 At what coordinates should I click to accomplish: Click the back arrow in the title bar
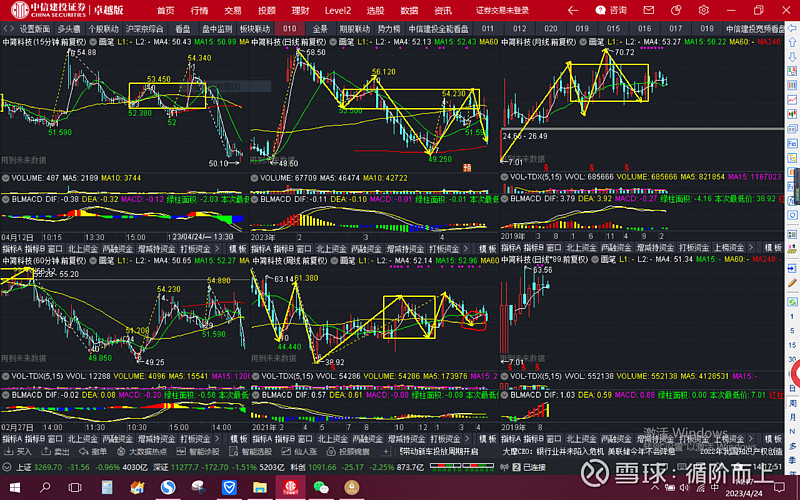click(573, 10)
